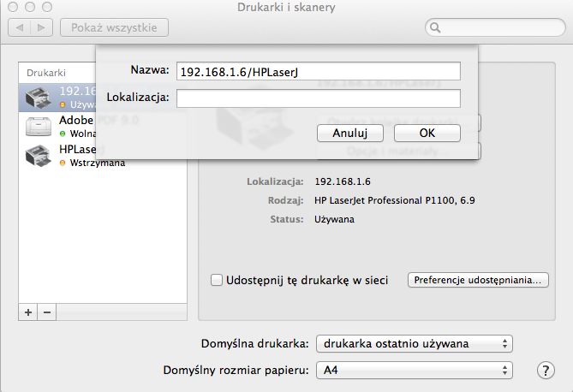Click the search field in toolbar
Viewport: 573px width, 392px height.
pyautogui.click(x=495, y=27)
